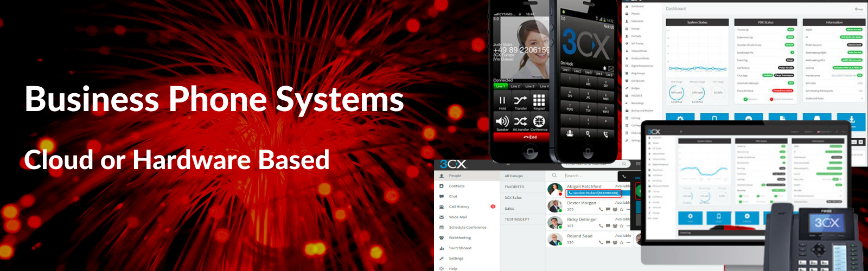Star Roland Saad as favorite
The width and height of the screenshot is (868, 271).
click(622, 242)
